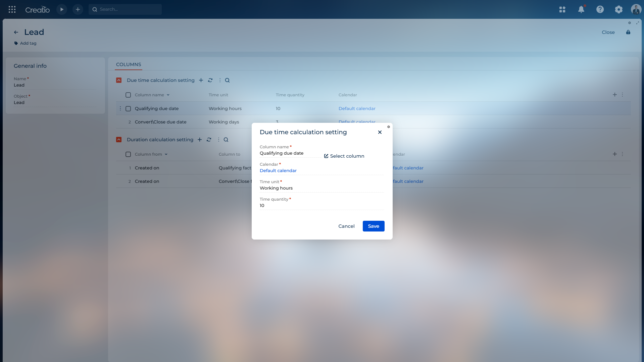
Task: Open the app launcher grid icon
Action: tap(12, 9)
